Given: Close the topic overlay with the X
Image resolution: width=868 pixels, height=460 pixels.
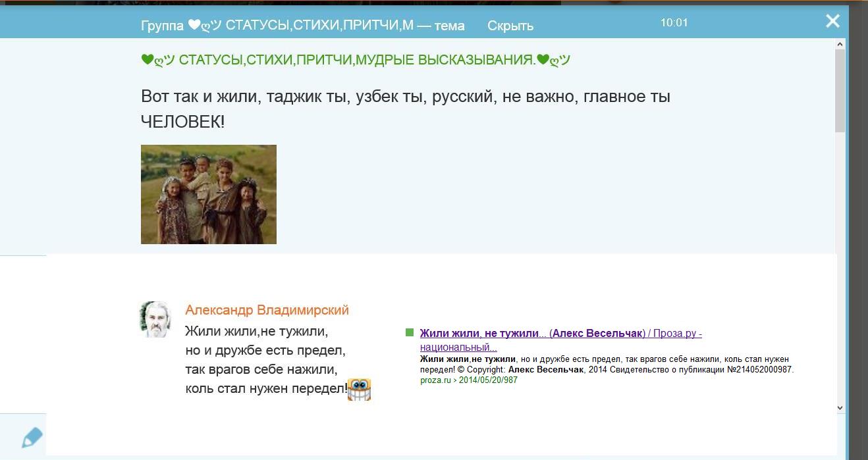Looking at the screenshot, I should point(832,21).
